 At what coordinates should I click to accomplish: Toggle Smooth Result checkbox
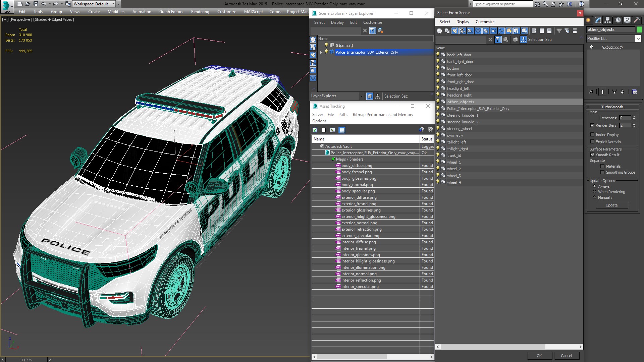tap(592, 155)
